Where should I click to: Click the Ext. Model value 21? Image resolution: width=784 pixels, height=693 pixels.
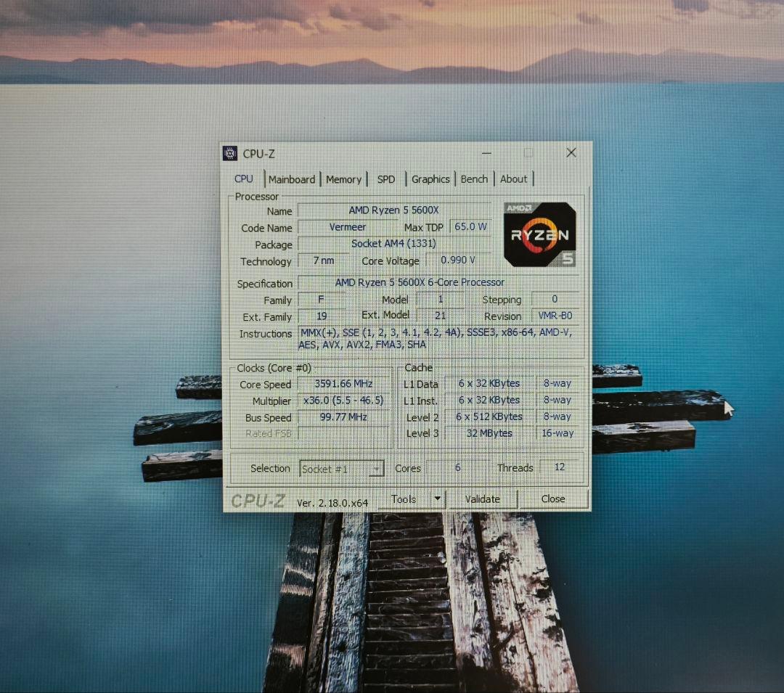tap(440, 315)
